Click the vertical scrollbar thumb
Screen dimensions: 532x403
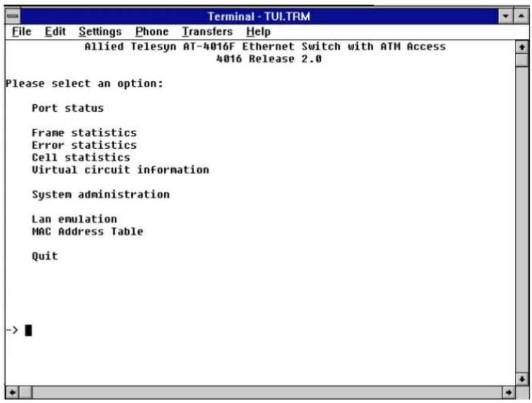(522, 60)
